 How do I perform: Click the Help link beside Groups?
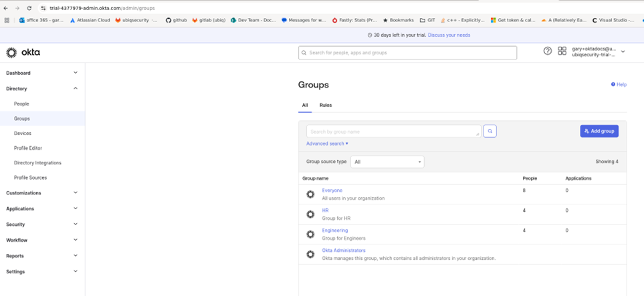(619, 85)
